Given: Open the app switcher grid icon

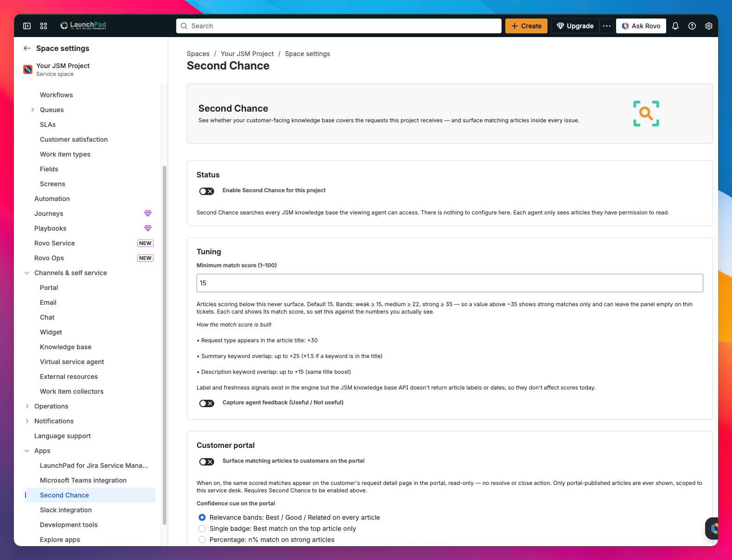Looking at the screenshot, I should click(44, 26).
